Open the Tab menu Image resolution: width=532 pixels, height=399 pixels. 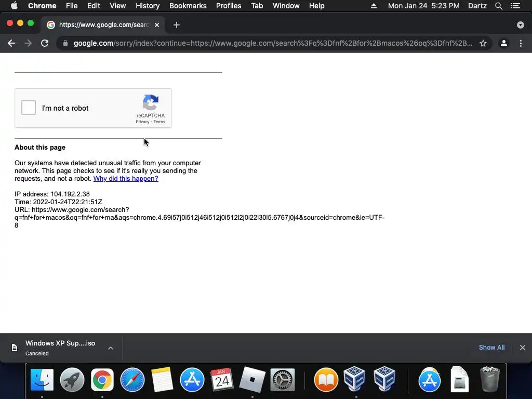tap(257, 6)
